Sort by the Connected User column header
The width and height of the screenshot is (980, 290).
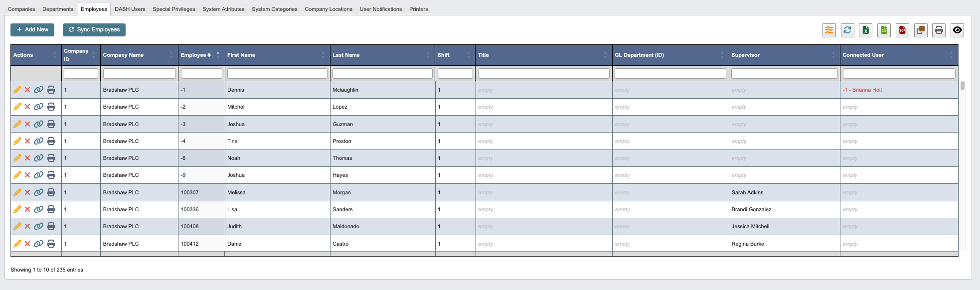899,55
